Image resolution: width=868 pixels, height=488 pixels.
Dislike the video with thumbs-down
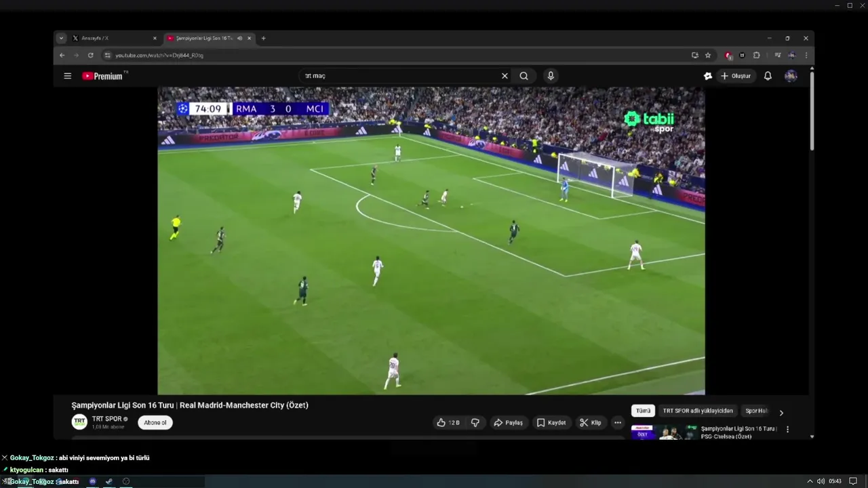pos(475,422)
